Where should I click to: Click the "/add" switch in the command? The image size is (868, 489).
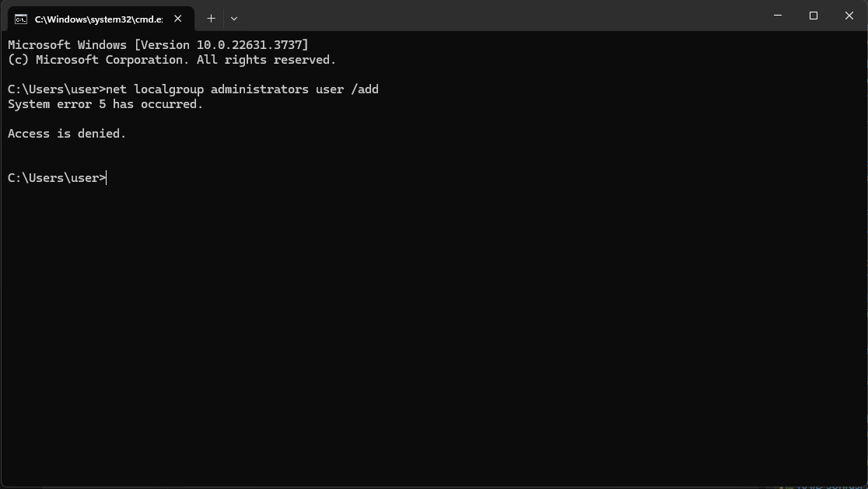[x=365, y=89]
